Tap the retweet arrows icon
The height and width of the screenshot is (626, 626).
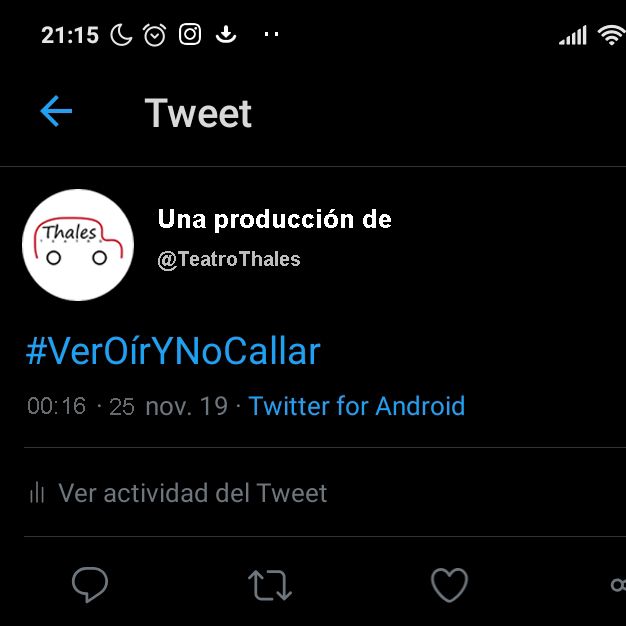click(x=270, y=585)
